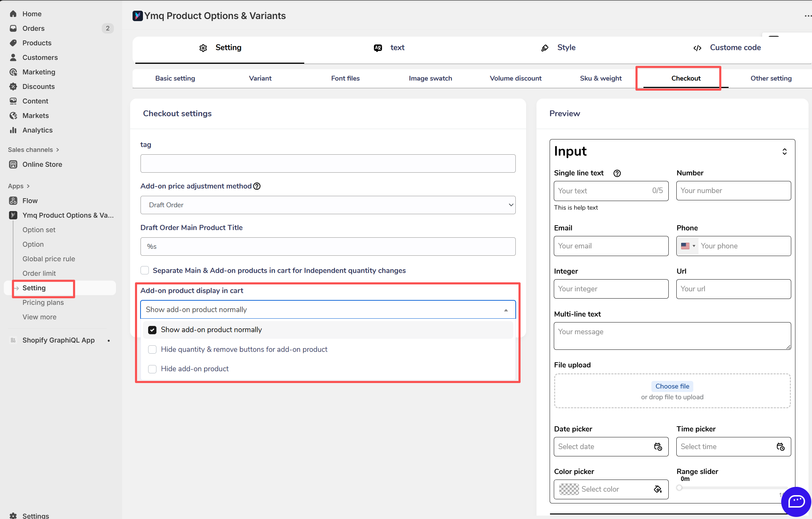Click the help icon beside Add-on price adjustment method

click(x=257, y=186)
